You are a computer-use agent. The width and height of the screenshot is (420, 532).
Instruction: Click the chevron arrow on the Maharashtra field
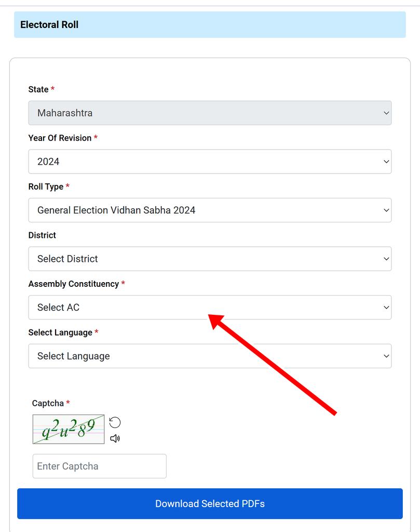386,113
